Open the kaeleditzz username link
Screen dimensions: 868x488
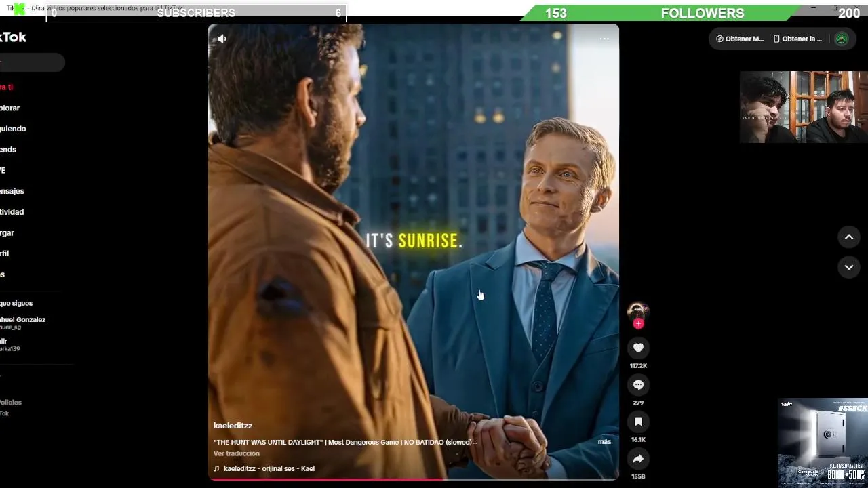click(233, 426)
